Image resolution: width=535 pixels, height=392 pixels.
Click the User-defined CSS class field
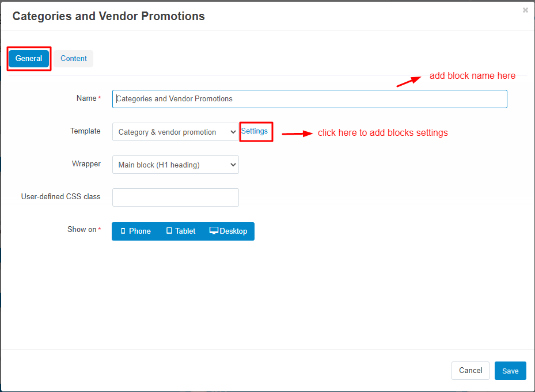tap(176, 197)
